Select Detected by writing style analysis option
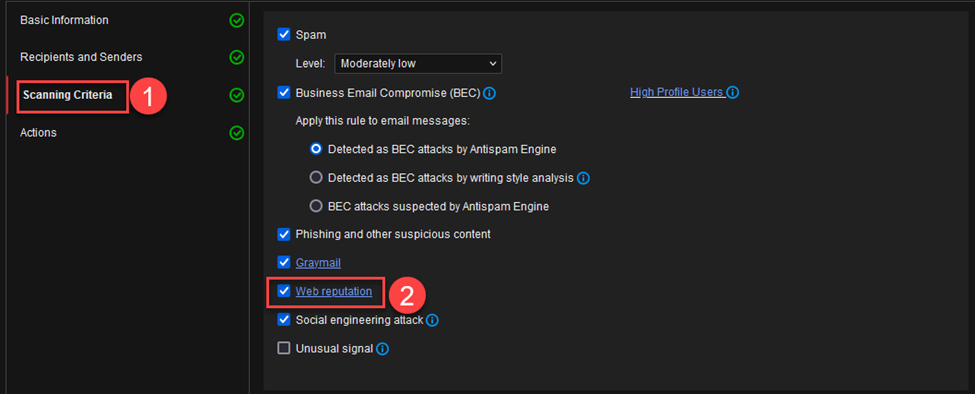Viewport: 975px width, 394px height. point(316,178)
